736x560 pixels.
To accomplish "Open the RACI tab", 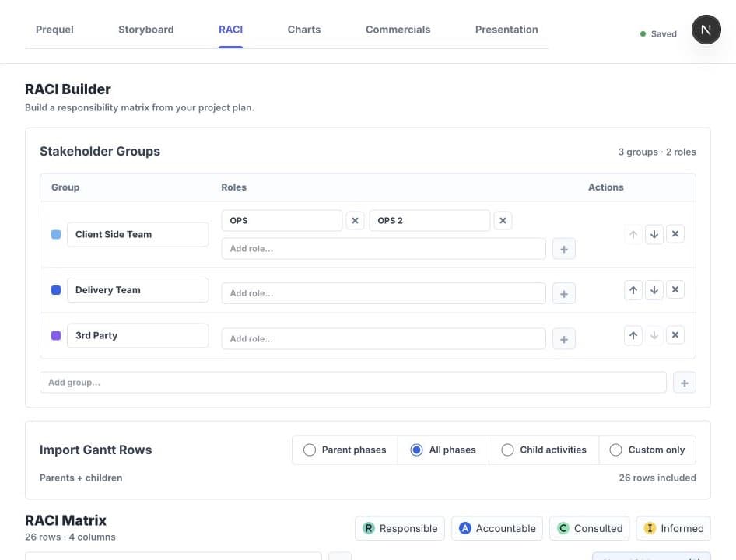I will (230, 30).
